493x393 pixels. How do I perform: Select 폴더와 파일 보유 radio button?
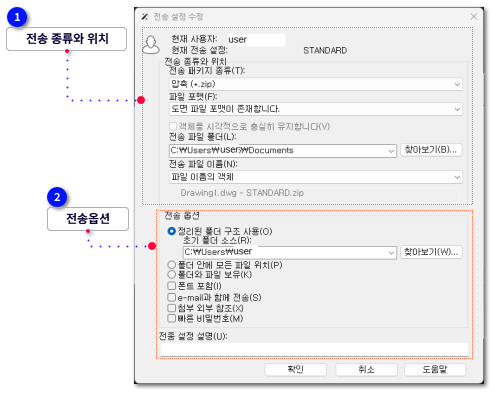tap(171, 275)
